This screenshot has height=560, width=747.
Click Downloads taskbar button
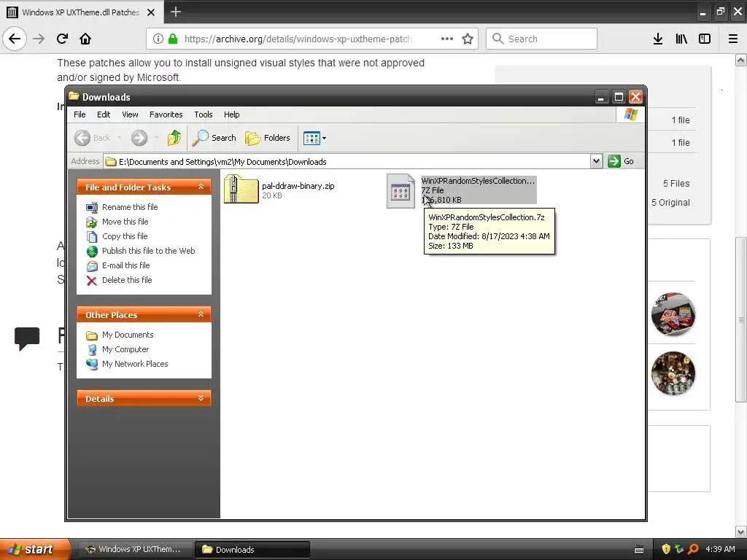pos(252,549)
